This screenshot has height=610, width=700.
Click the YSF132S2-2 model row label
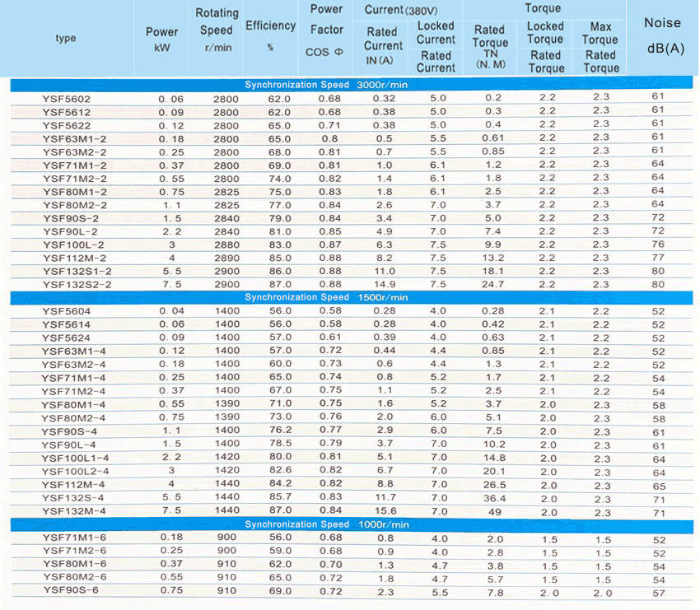[x=77, y=284]
